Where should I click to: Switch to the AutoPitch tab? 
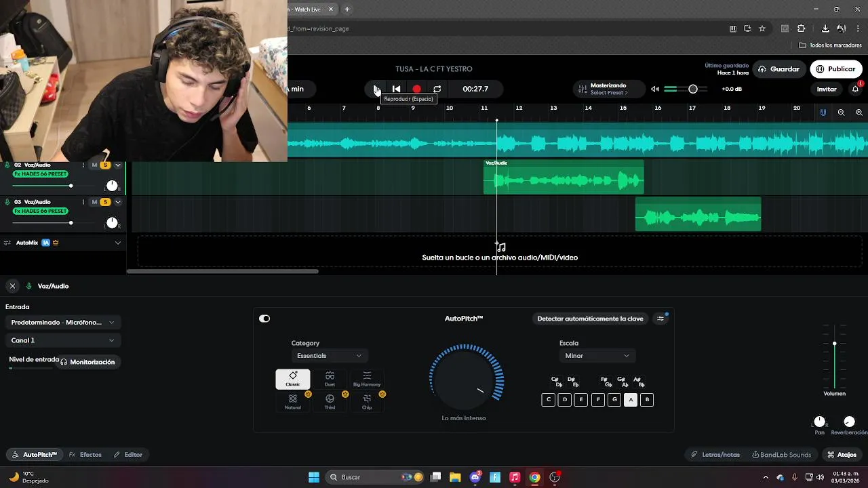[35, 455]
